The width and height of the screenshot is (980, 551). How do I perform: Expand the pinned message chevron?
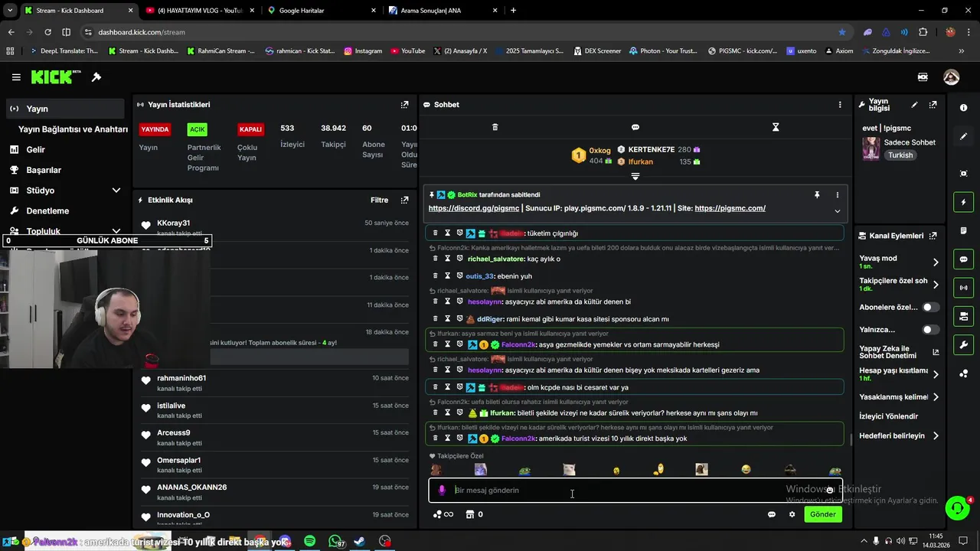(x=837, y=211)
